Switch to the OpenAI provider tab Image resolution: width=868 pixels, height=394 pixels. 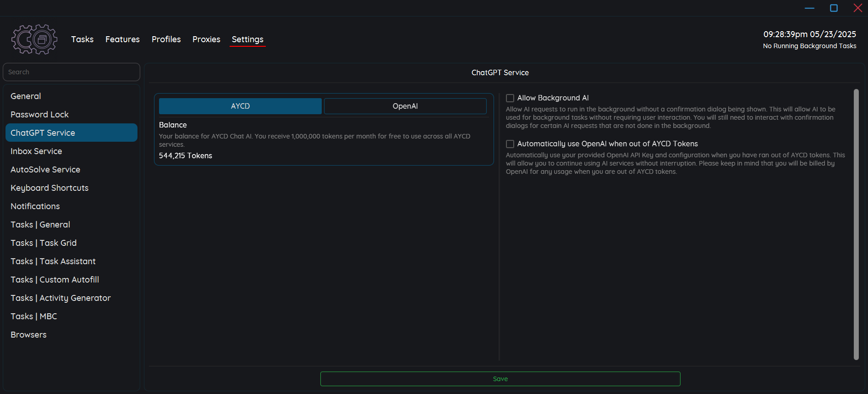coord(405,106)
